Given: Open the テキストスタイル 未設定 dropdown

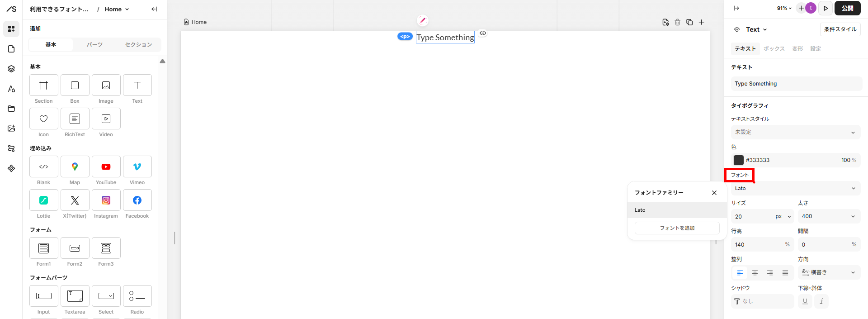Looking at the screenshot, I should [796, 132].
